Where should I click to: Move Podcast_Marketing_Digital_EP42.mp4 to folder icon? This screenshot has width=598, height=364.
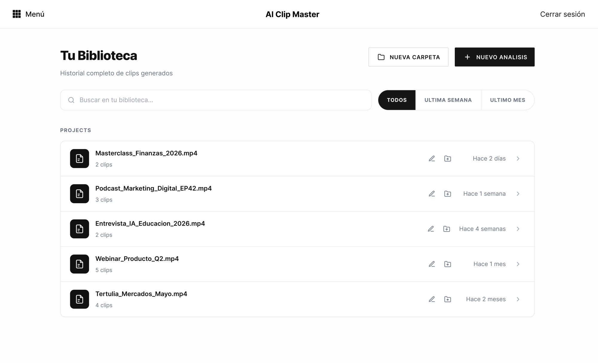tap(448, 194)
